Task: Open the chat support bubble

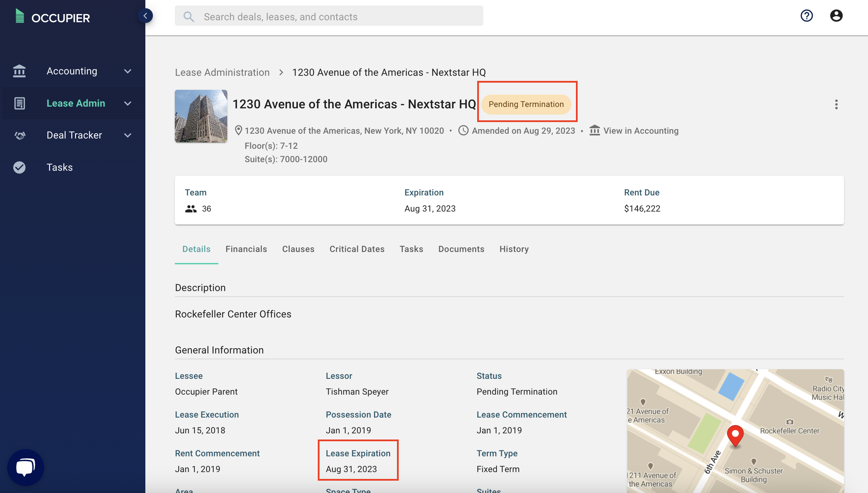Action: [x=26, y=467]
